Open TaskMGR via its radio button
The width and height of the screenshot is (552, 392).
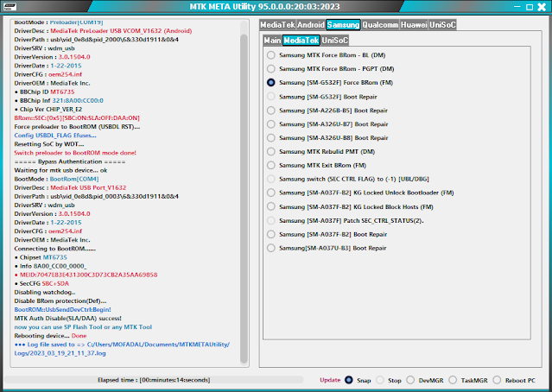[x=453, y=380]
